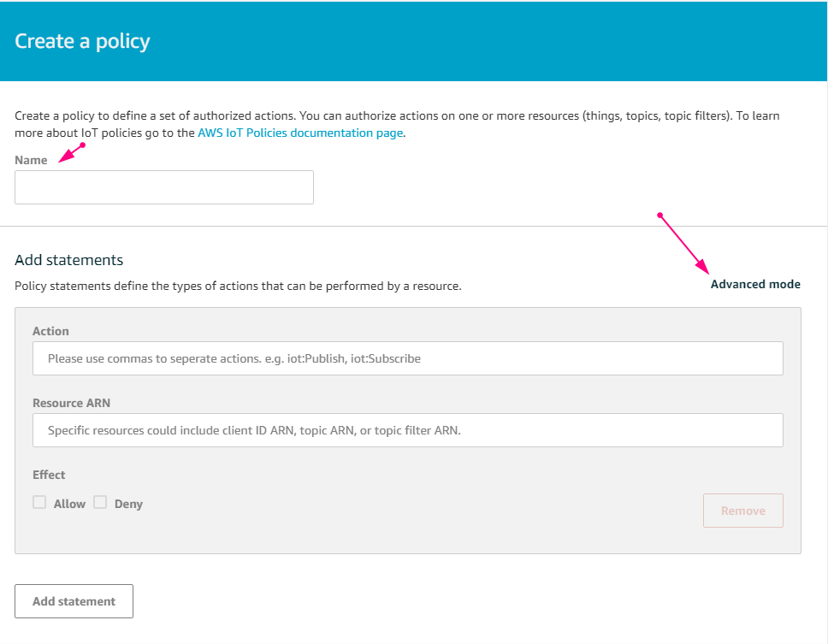Click the Add statement button

(74, 601)
